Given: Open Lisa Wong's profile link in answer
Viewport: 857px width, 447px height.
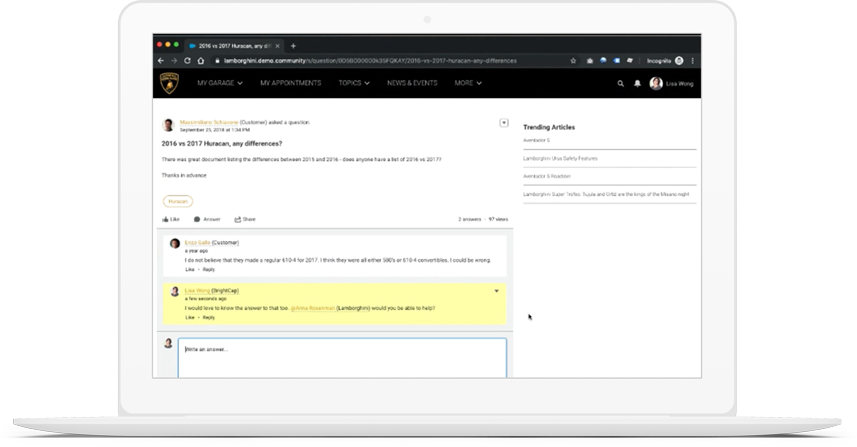Looking at the screenshot, I should click(197, 291).
